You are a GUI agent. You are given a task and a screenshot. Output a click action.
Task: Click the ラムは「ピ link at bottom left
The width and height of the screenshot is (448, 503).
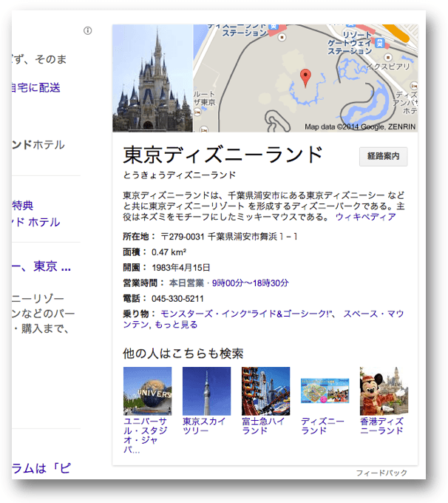coord(41,468)
